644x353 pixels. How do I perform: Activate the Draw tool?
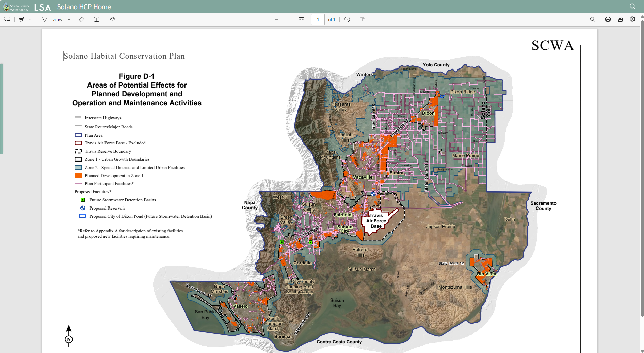pos(52,19)
